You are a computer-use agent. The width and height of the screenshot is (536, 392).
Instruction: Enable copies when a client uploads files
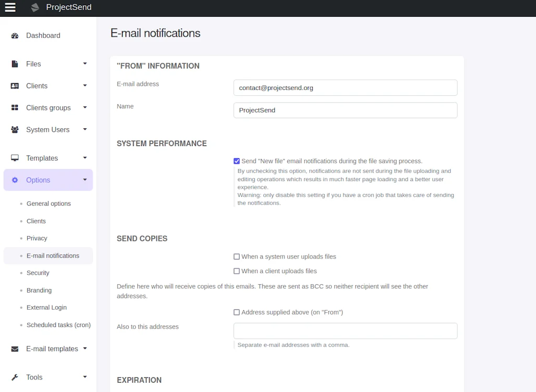click(x=237, y=271)
